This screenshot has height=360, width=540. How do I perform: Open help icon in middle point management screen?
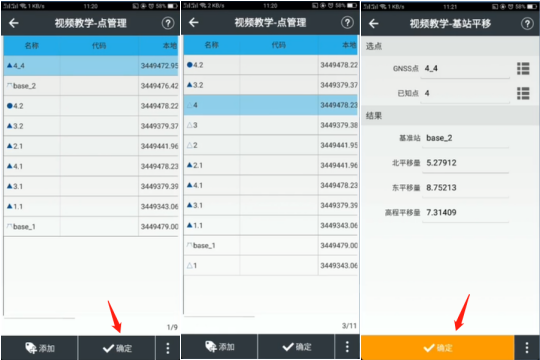coord(347,23)
